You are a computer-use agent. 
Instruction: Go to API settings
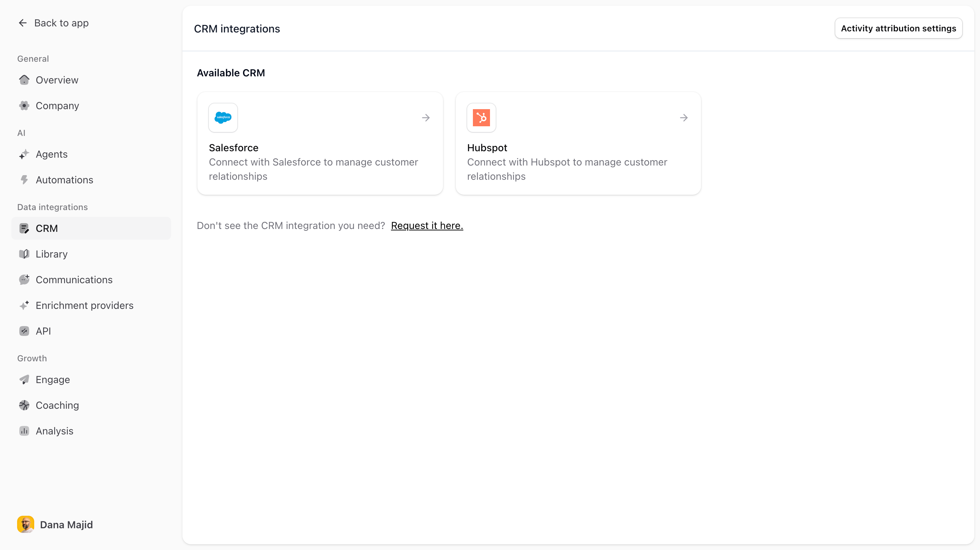point(91,331)
